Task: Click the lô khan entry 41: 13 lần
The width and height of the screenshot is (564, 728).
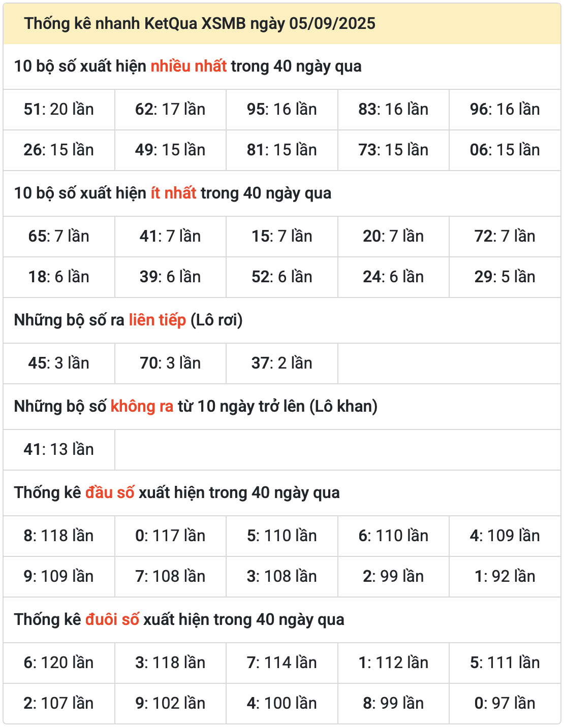Action: 59,449
